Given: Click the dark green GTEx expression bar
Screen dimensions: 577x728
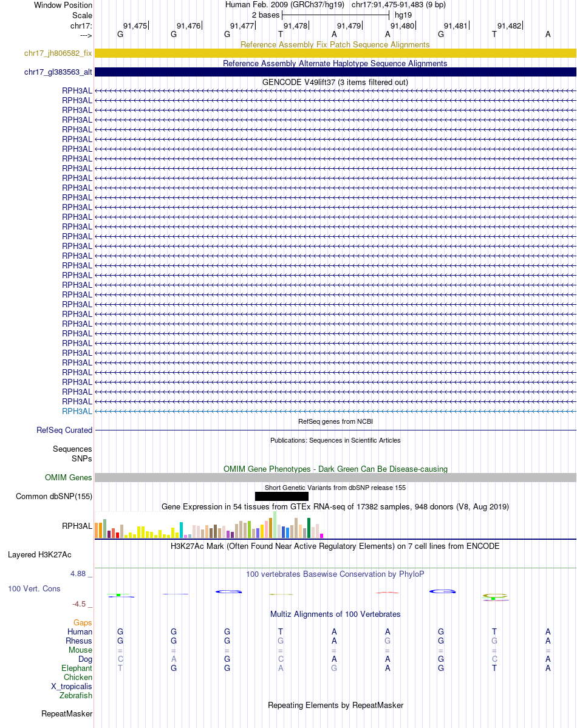Looking at the screenshot, I should [x=309, y=528].
